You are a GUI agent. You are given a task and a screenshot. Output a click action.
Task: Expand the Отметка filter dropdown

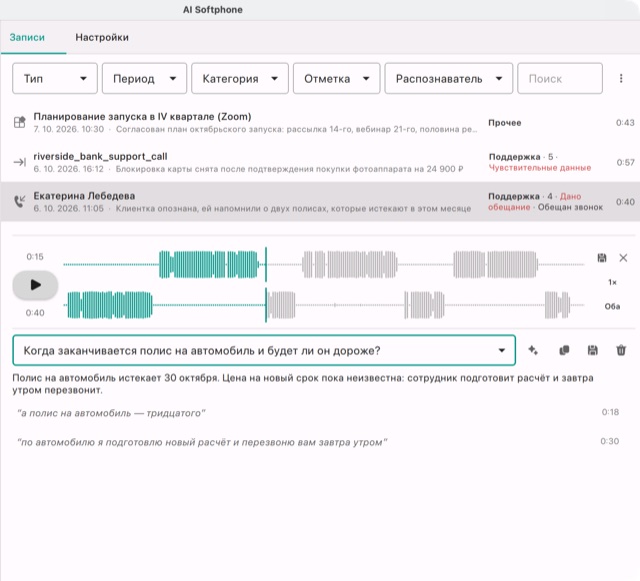pyautogui.click(x=336, y=78)
